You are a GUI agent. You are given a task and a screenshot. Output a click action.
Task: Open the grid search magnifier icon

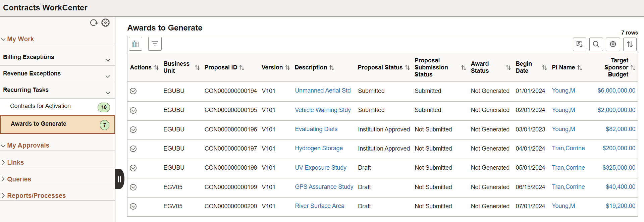coord(596,44)
